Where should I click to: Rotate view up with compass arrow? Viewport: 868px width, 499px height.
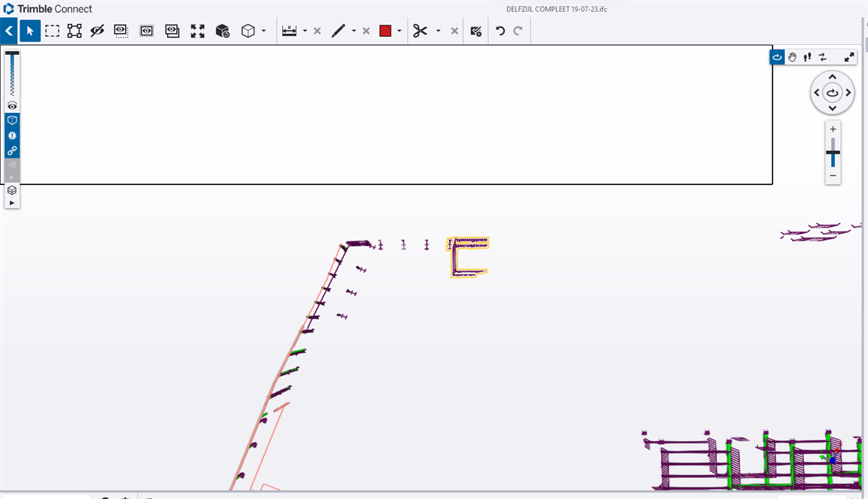833,77
